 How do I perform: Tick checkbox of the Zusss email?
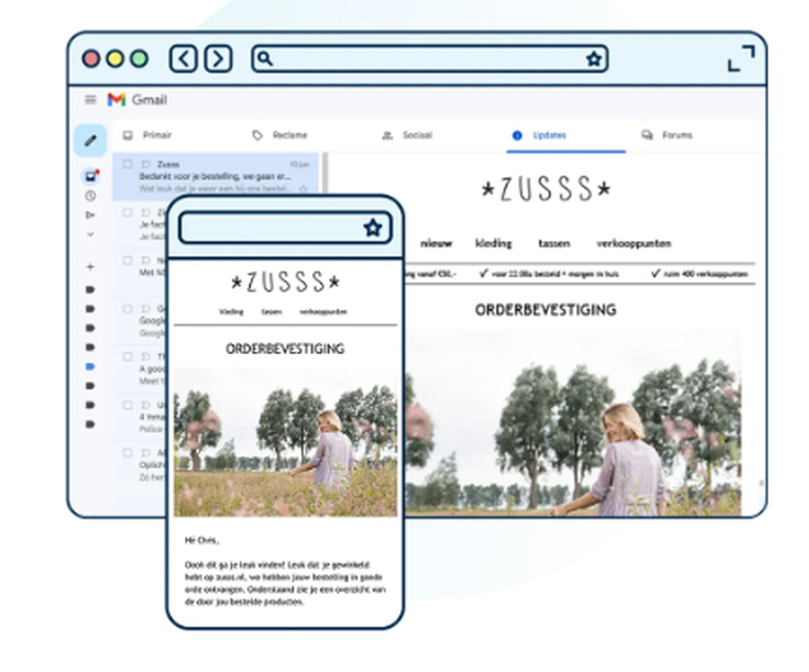pyautogui.click(x=127, y=164)
